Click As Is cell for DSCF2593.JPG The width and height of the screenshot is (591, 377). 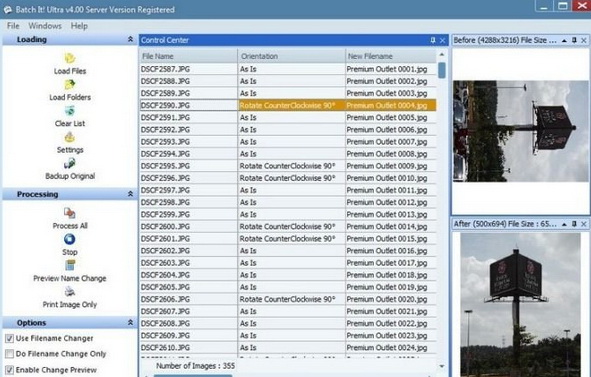click(291, 142)
